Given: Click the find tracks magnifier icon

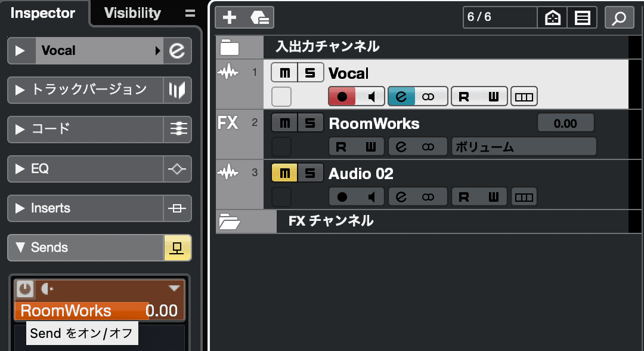Looking at the screenshot, I should pyautogui.click(x=619, y=18).
